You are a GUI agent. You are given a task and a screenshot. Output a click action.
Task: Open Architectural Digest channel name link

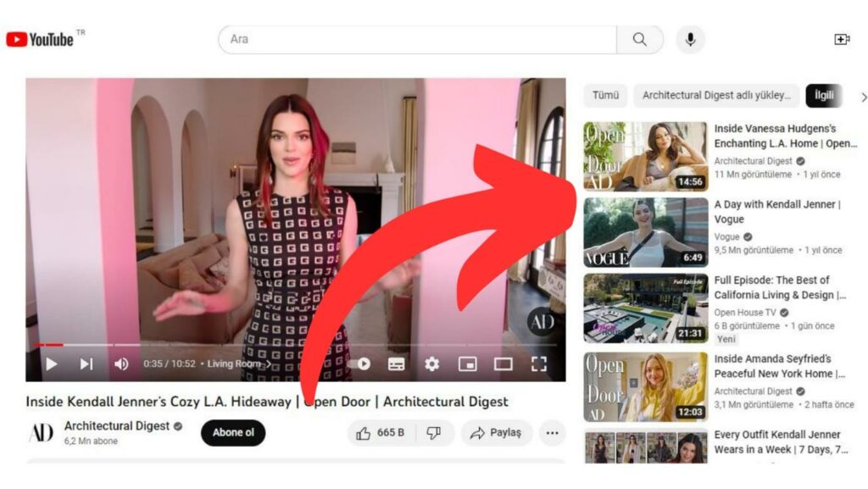click(117, 426)
